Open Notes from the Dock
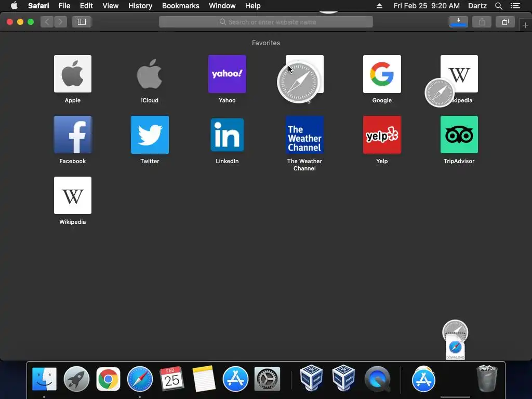The image size is (532, 399). (x=204, y=379)
